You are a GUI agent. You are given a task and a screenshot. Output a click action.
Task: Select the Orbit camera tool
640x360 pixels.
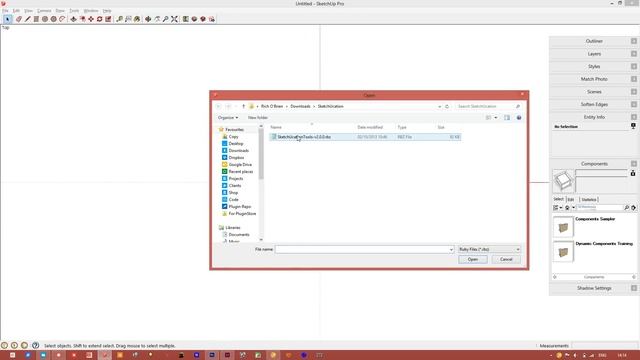coord(148,19)
